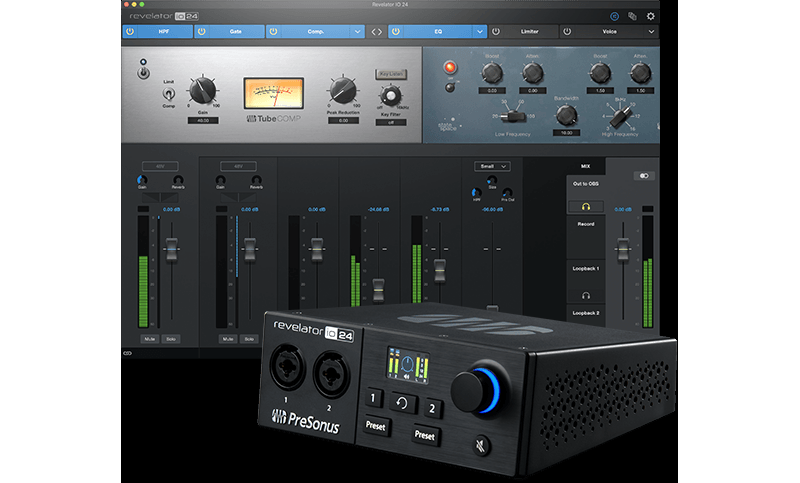Image resolution: width=800 pixels, height=483 pixels.
Task: Flip the small EQ switch under red lamp
Action: click(449, 88)
